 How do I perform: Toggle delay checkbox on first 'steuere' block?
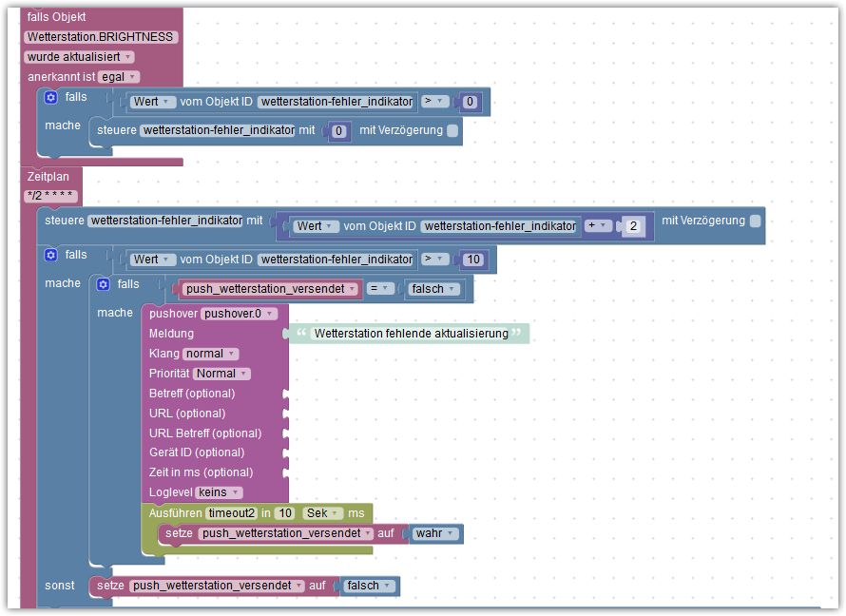(452, 130)
